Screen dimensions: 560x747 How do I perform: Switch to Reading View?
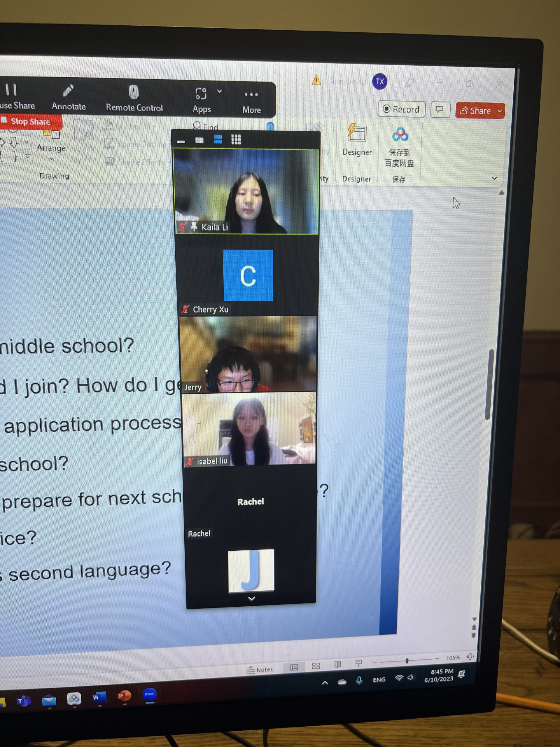tap(337, 665)
